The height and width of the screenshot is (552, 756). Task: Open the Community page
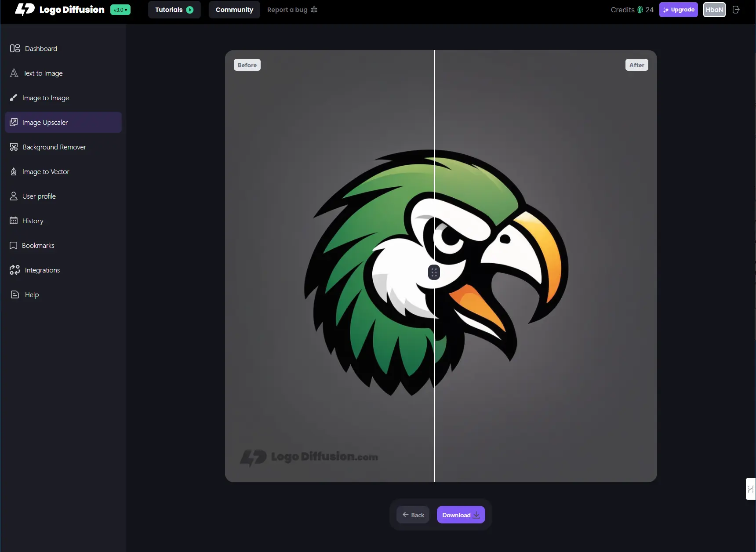234,10
